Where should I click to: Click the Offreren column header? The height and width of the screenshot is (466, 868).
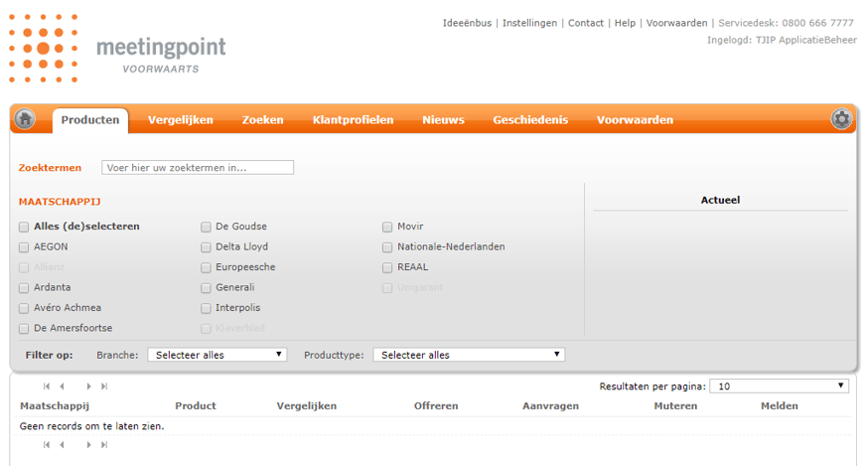[436, 405]
